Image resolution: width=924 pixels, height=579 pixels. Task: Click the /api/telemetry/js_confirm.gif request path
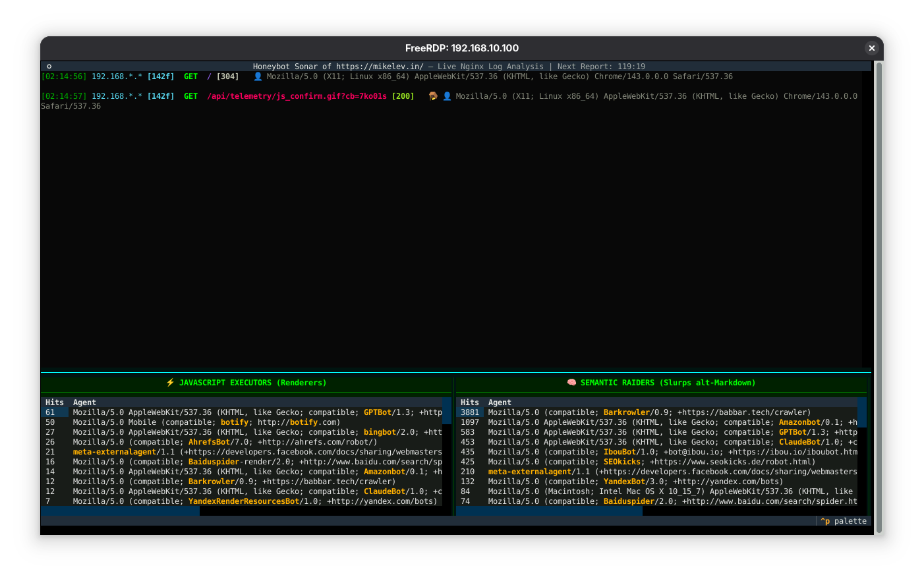(x=297, y=96)
